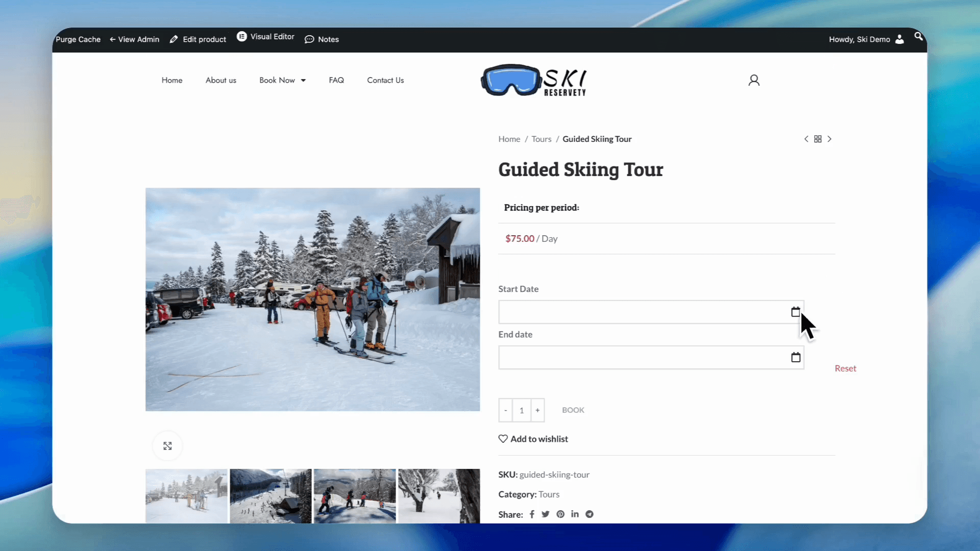The height and width of the screenshot is (551, 980).
Task: Open Visual Editor in admin bar
Action: tap(265, 37)
